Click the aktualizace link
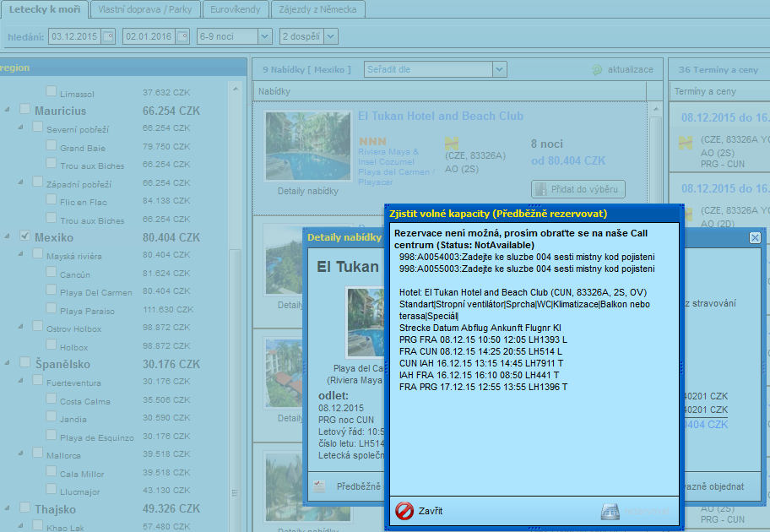 [x=630, y=70]
